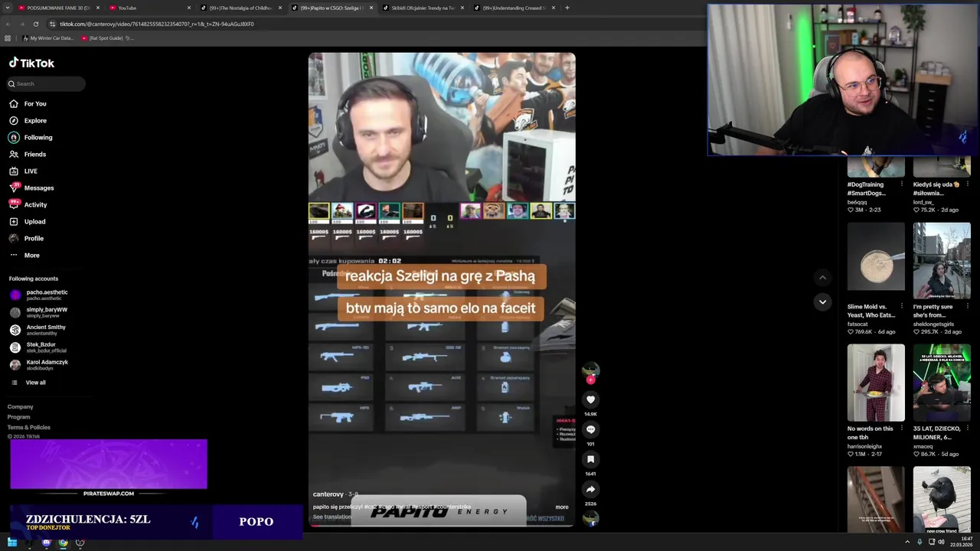This screenshot has height=551, width=980.
Task: Click 'See translation' under caption
Action: [x=332, y=517]
